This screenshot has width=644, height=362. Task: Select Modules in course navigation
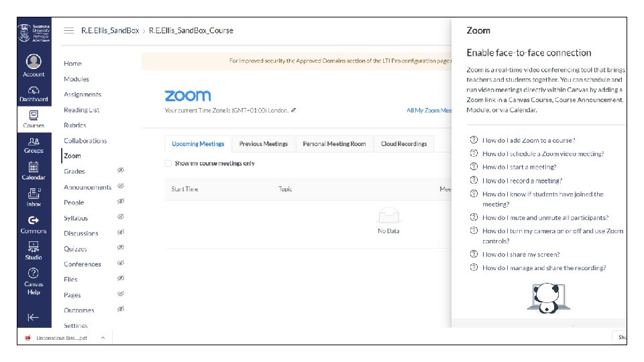click(x=76, y=79)
